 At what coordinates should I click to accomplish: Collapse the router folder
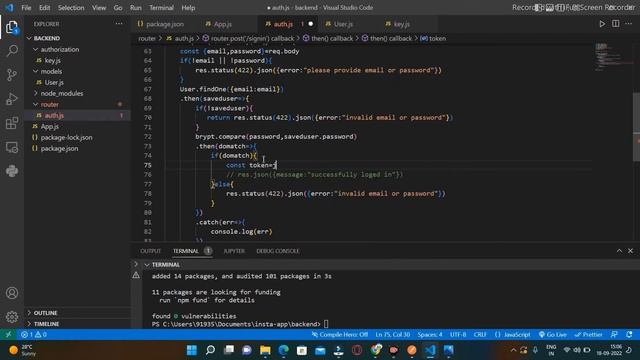coord(78,104)
